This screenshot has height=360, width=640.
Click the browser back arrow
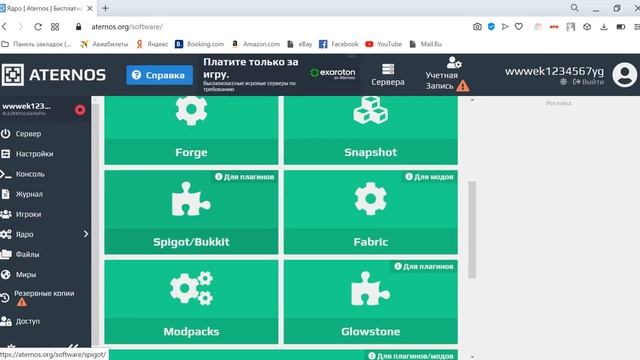pyautogui.click(x=4, y=27)
